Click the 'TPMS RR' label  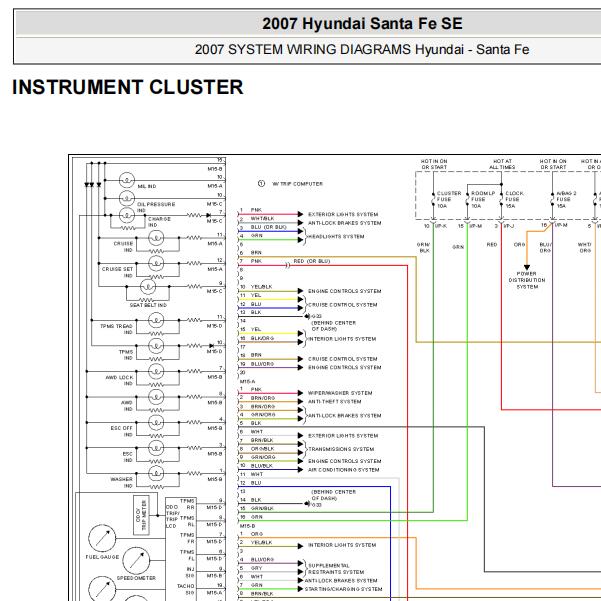187,504
